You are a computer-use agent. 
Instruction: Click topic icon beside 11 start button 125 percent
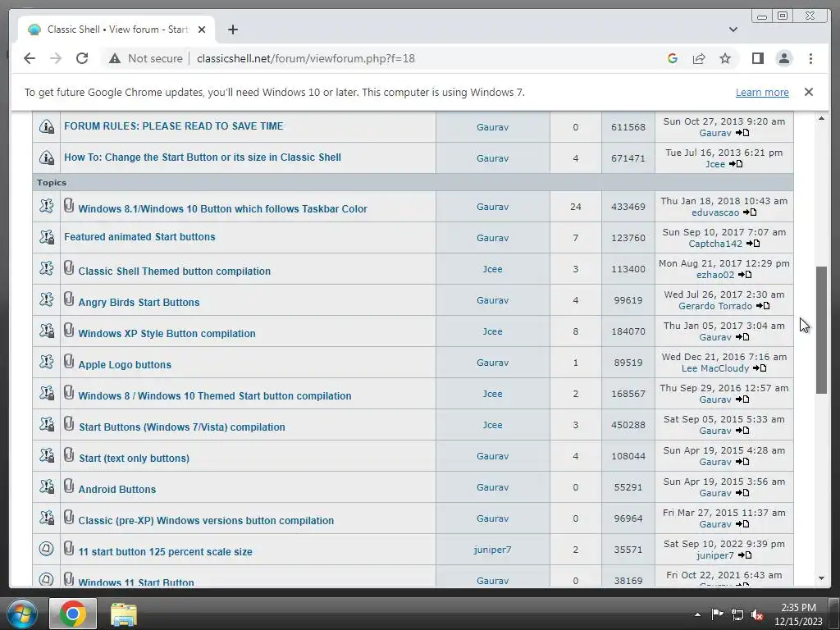point(47,549)
